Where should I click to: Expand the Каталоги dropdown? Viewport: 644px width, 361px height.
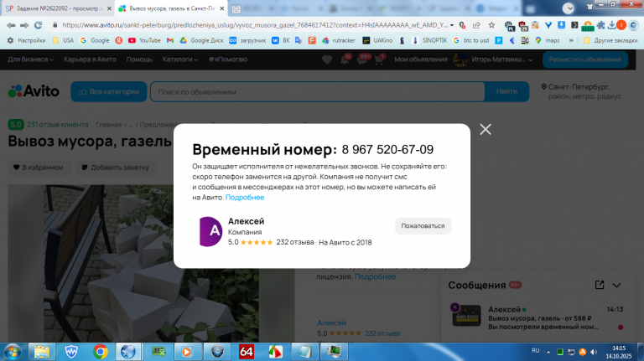[x=180, y=59]
